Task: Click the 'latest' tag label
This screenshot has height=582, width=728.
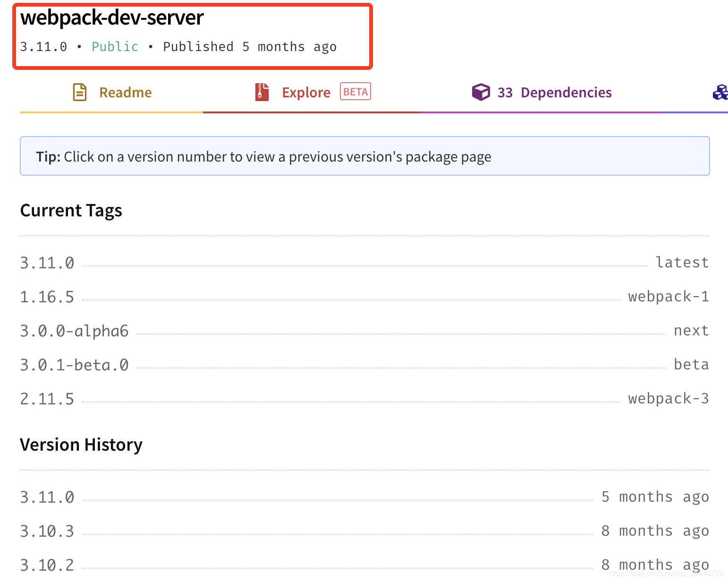Action: (x=682, y=262)
